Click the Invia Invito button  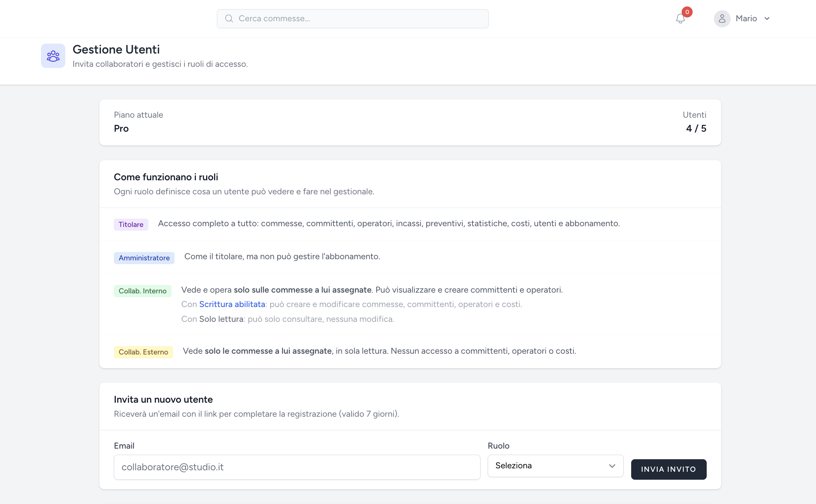668,469
